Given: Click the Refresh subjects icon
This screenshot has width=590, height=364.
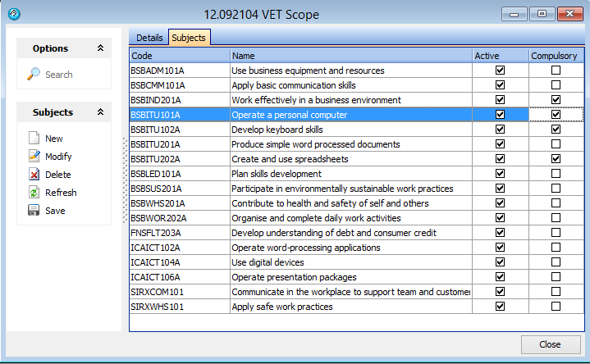Looking at the screenshot, I should click(x=34, y=193).
